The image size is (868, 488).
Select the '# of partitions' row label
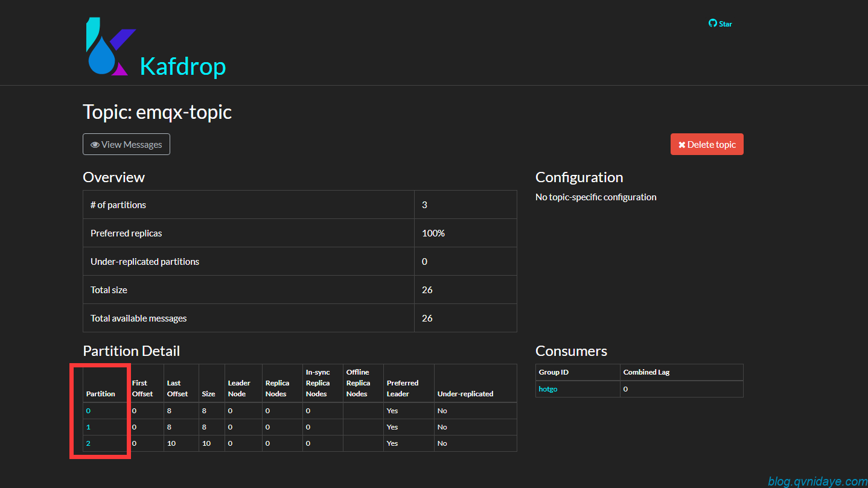(118, 205)
